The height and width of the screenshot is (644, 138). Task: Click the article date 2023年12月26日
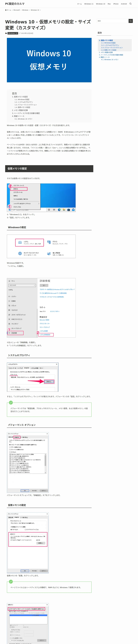point(27,33)
